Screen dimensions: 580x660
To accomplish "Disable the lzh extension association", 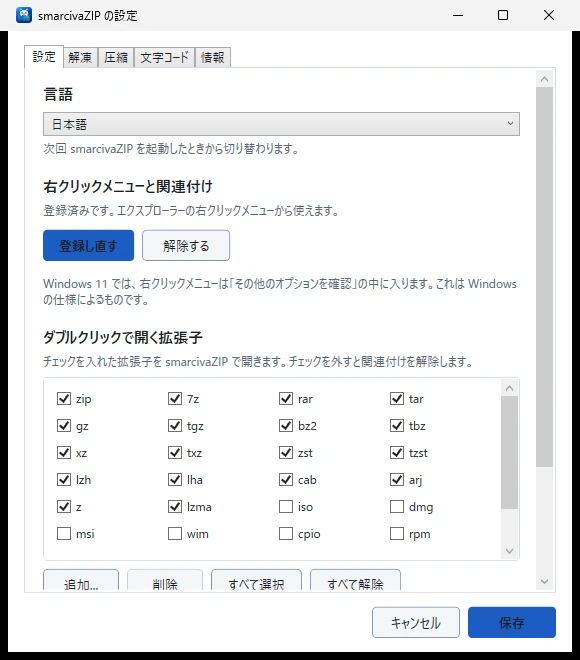I will point(64,479).
